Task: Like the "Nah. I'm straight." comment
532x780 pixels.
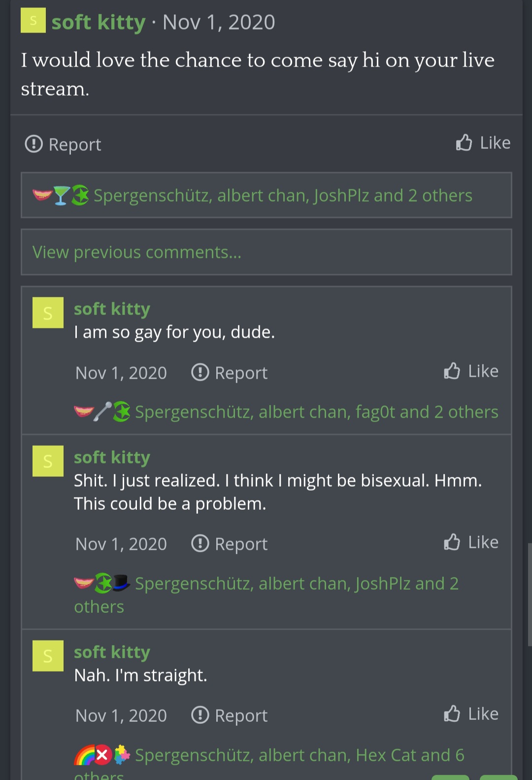Action: [x=471, y=714]
